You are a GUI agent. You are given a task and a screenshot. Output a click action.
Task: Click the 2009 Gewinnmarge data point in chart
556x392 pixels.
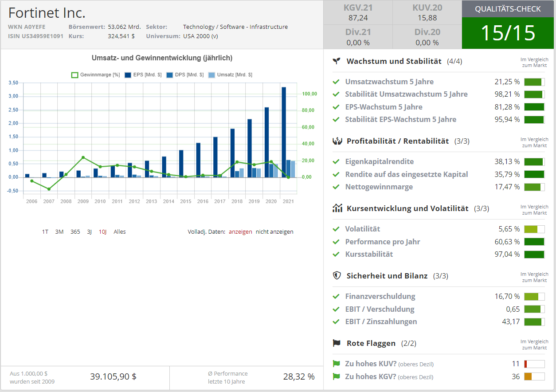click(83, 157)
